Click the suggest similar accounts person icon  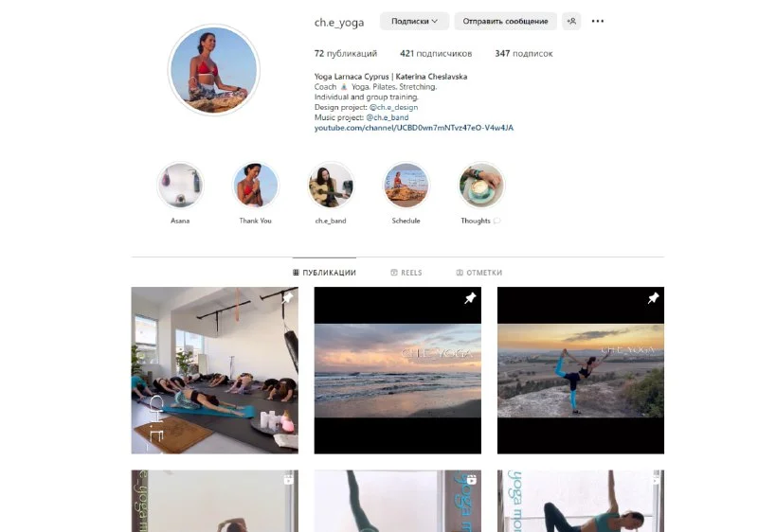click(571, 21)
